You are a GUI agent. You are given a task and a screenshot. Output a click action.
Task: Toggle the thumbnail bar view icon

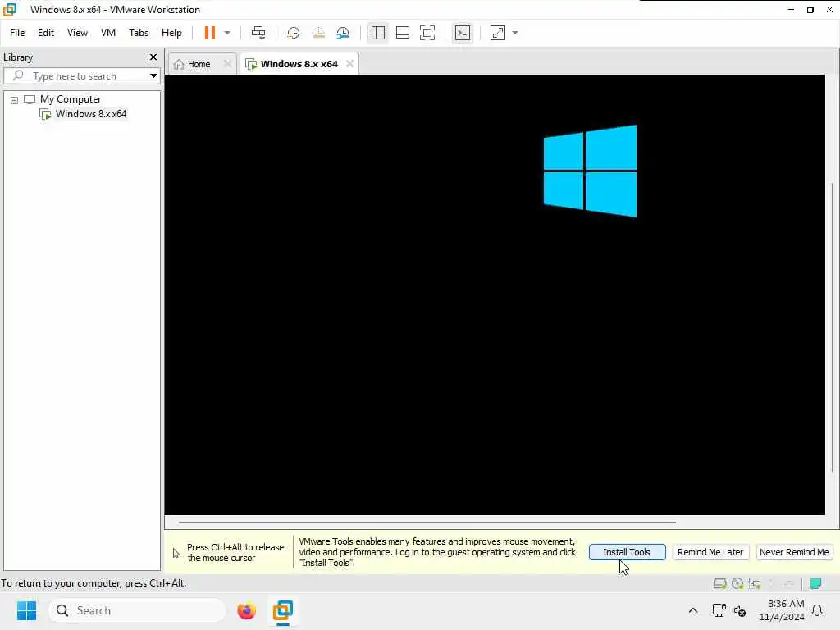(x=402, y=33)
